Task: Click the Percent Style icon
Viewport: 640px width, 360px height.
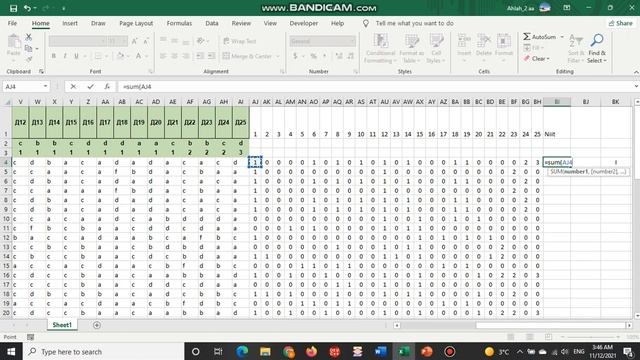Action: (313, 56)
